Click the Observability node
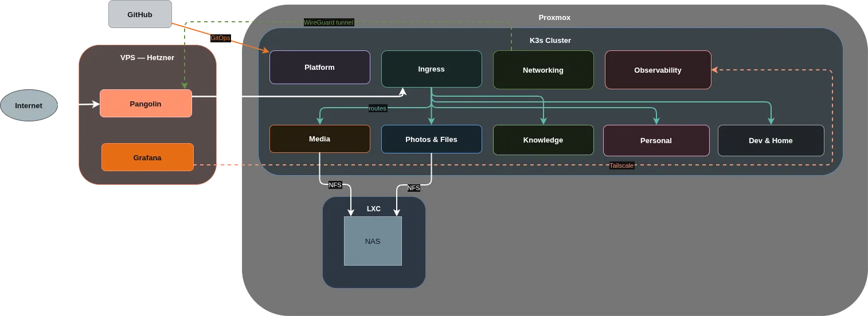 [x=658, y=70]
